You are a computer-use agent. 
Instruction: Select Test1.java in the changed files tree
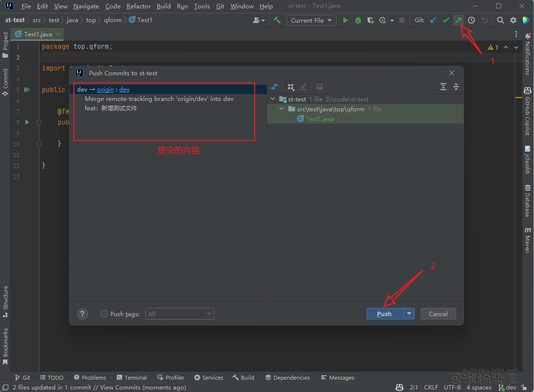pyautogui.click(x=319, y=119)
